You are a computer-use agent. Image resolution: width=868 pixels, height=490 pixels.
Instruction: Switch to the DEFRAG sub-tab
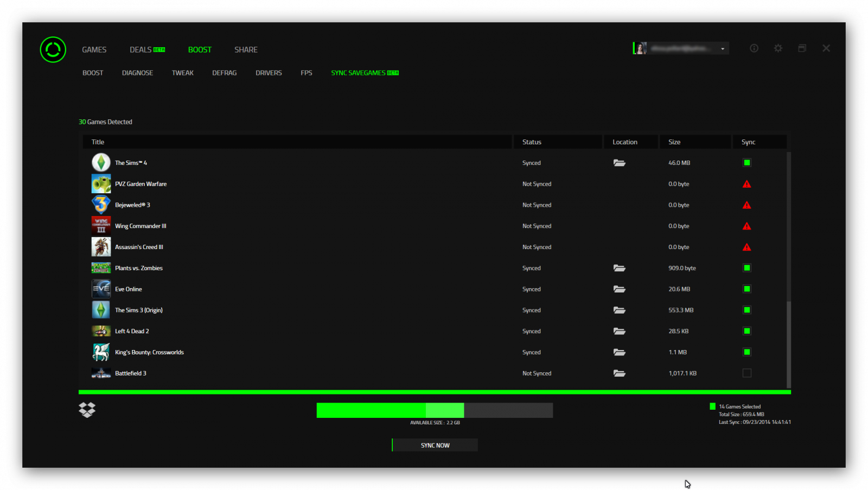(225, 73)
